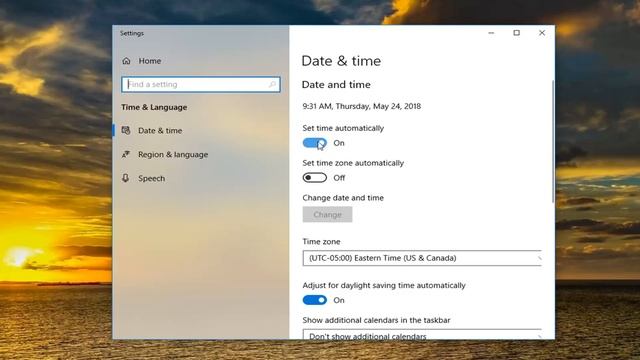Screen dimensions: 640x360
Task: Open the Time zone dropdown
Action: coord(422,258)
